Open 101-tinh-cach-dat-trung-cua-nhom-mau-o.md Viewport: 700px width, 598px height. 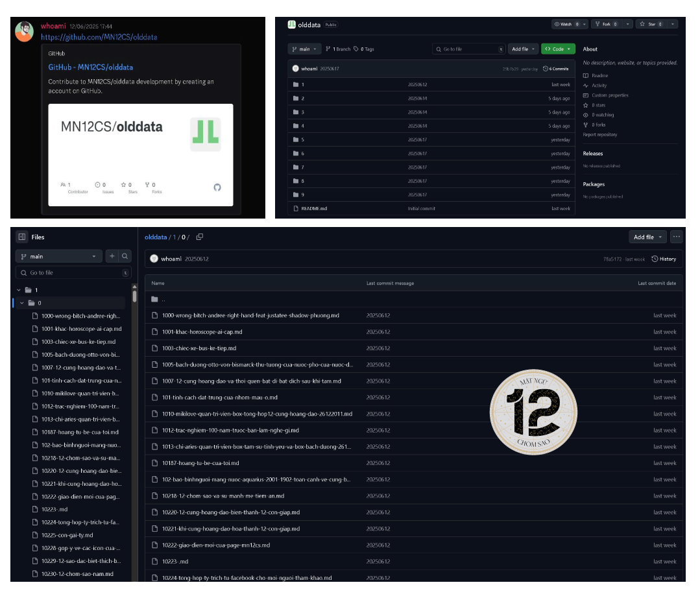point(220,398)
